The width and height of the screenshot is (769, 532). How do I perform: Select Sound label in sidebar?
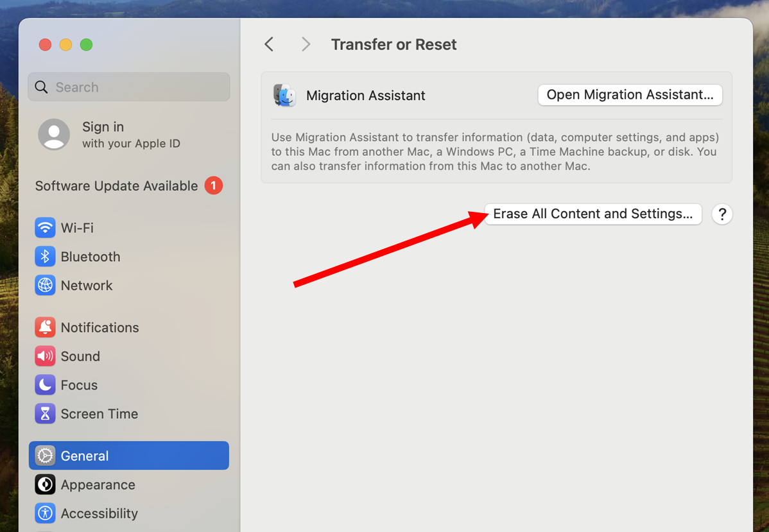point(80,356)
